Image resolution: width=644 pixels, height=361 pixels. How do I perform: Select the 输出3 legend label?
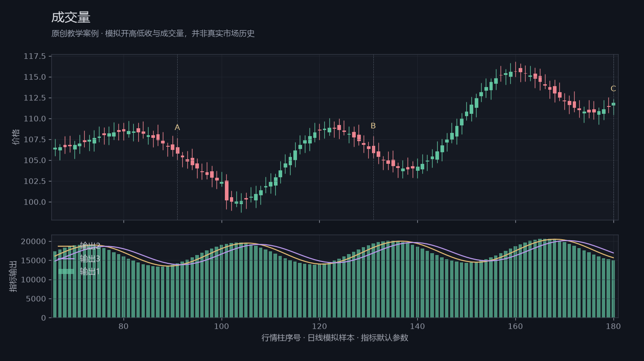90,259
